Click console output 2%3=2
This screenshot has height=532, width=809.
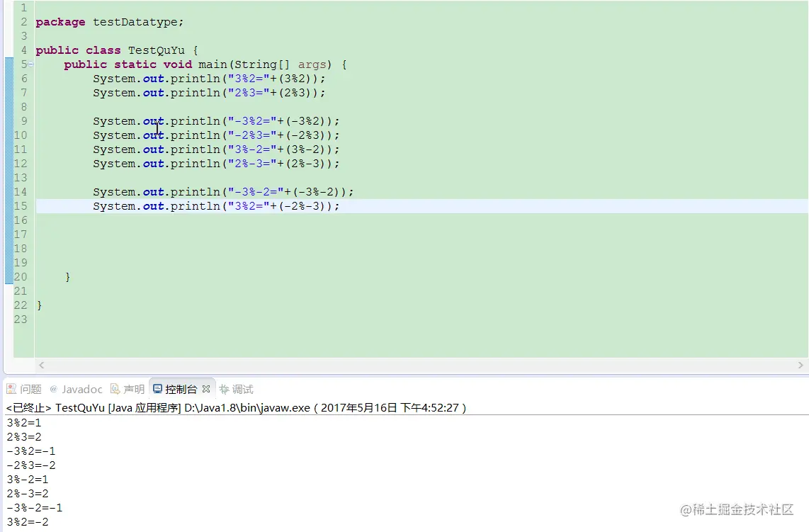[x=24, y=437]
